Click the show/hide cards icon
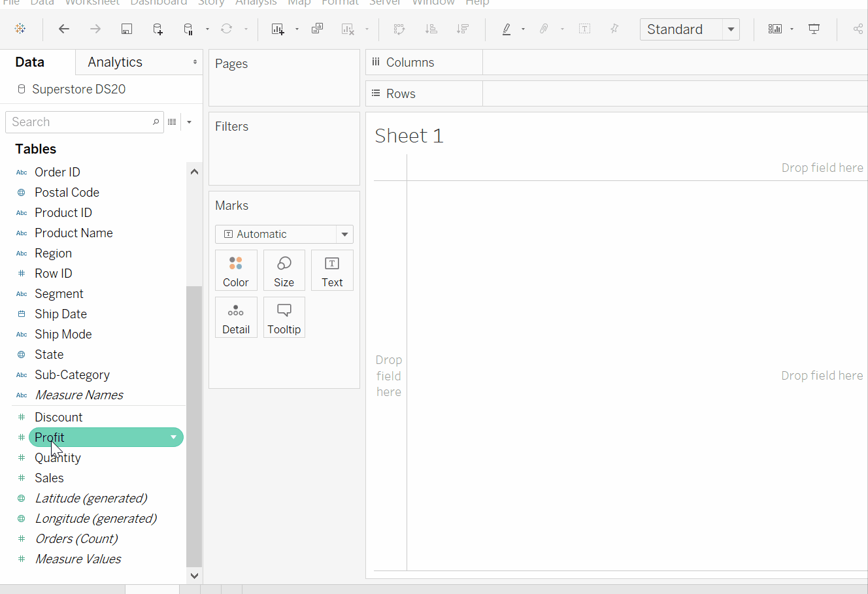Viewport: 868px width, 594px height. [775, 29]
